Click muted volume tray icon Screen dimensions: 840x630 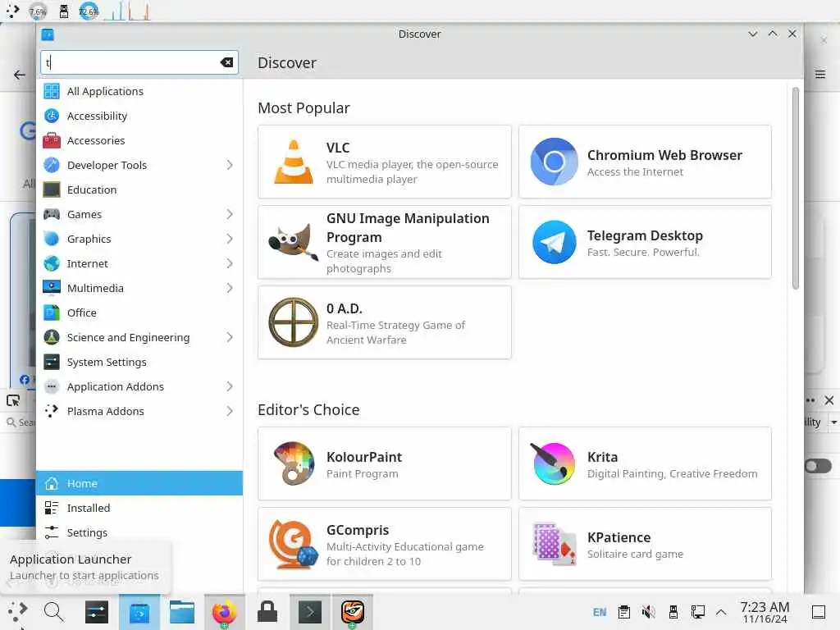[x=649, y=612]
